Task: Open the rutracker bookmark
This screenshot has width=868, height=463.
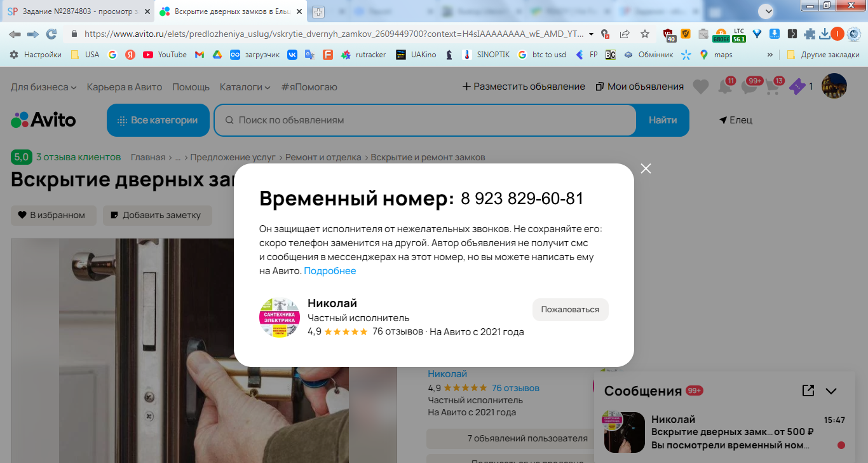Action: (363, 55)
